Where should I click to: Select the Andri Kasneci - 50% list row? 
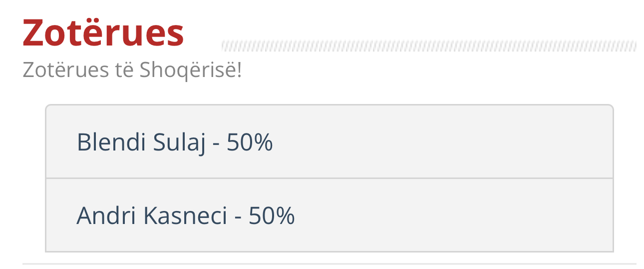[329, 215]
